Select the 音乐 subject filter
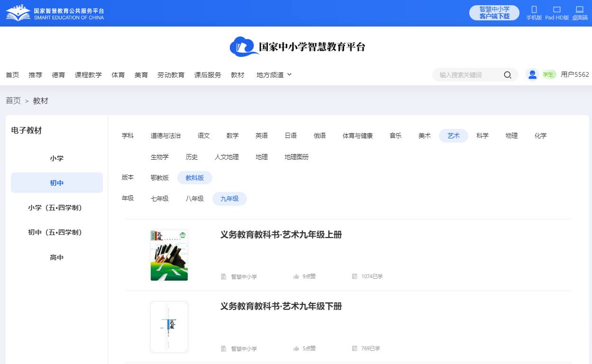 click(396, 136)
